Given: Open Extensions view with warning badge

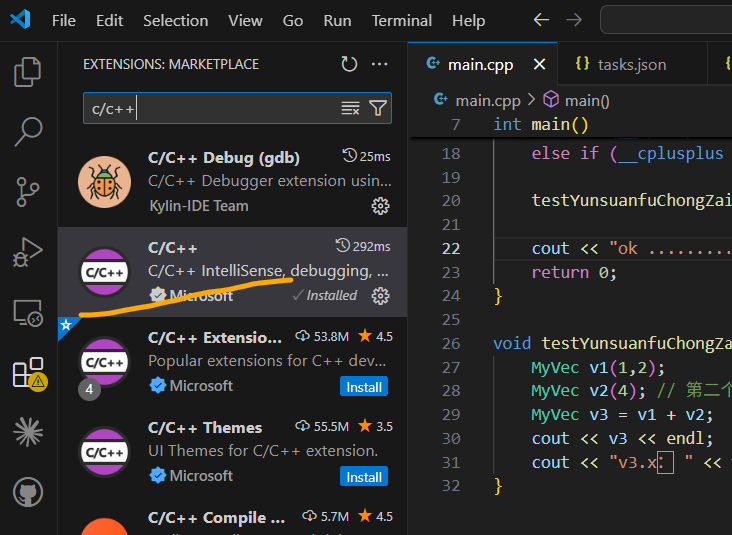Looking at the screenshot, I should coord(29,373).
